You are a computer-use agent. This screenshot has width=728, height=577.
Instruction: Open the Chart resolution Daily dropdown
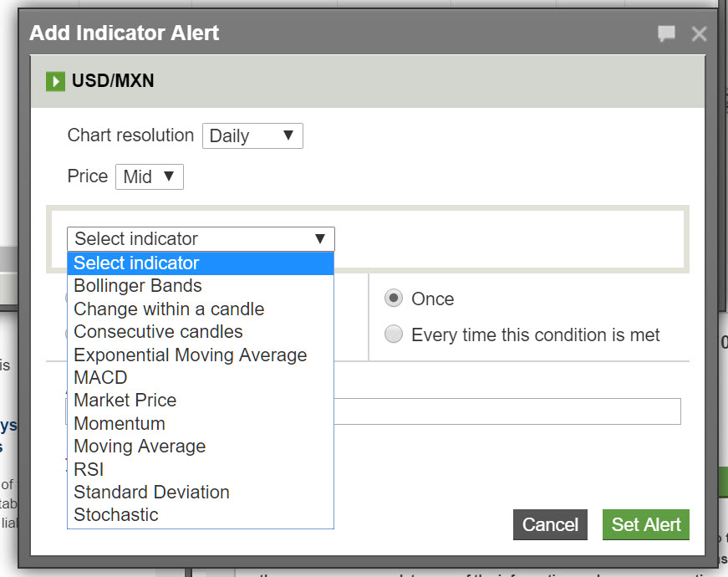(x=252, y=135)
